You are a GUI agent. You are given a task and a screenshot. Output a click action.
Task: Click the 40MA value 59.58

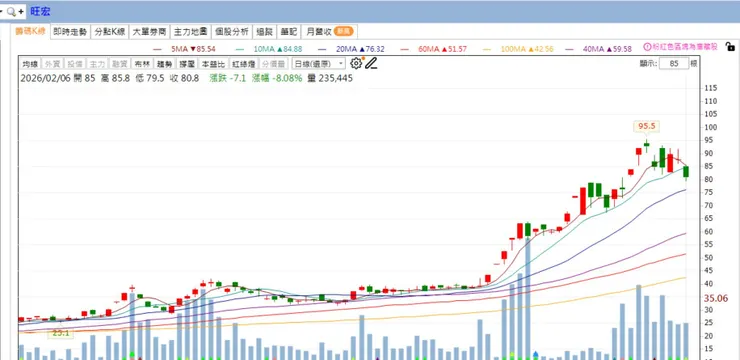622,49
